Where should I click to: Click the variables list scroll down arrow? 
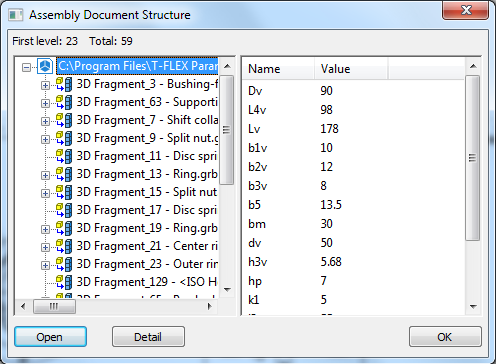click(473, 306)
